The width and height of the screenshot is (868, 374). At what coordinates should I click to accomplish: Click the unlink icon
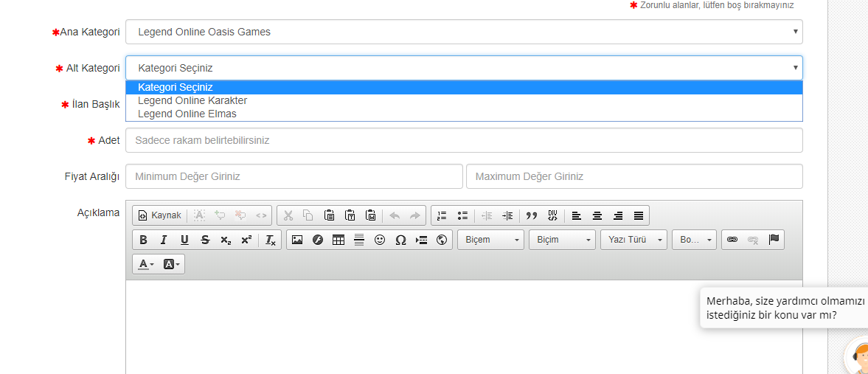[x=753, y=240]
